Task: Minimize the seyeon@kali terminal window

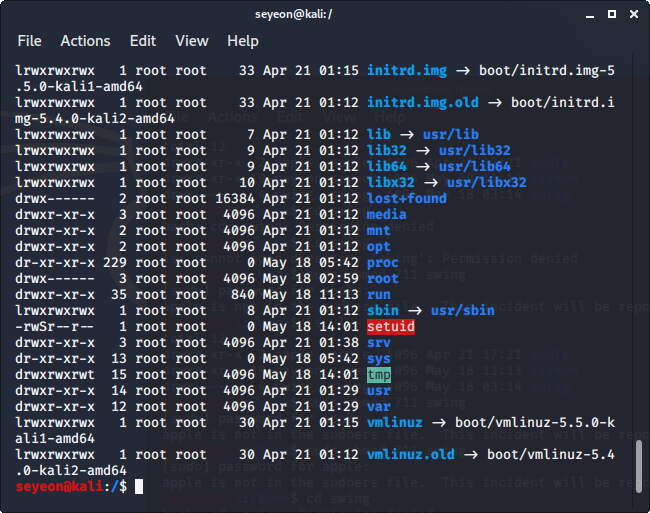Action: click(590, 15)
